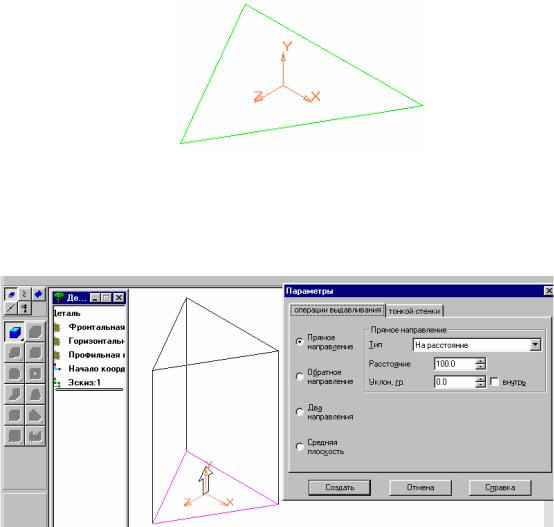554x527 pixels.
Task: Click the extrusion direction arrow in the prism preview
Action: (205, 480)
